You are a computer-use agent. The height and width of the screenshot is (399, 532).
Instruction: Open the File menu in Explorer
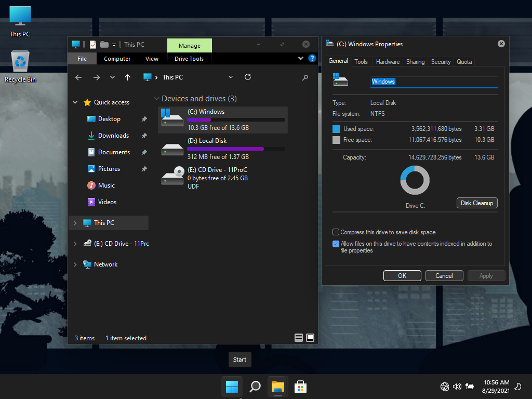click(82, 59)
